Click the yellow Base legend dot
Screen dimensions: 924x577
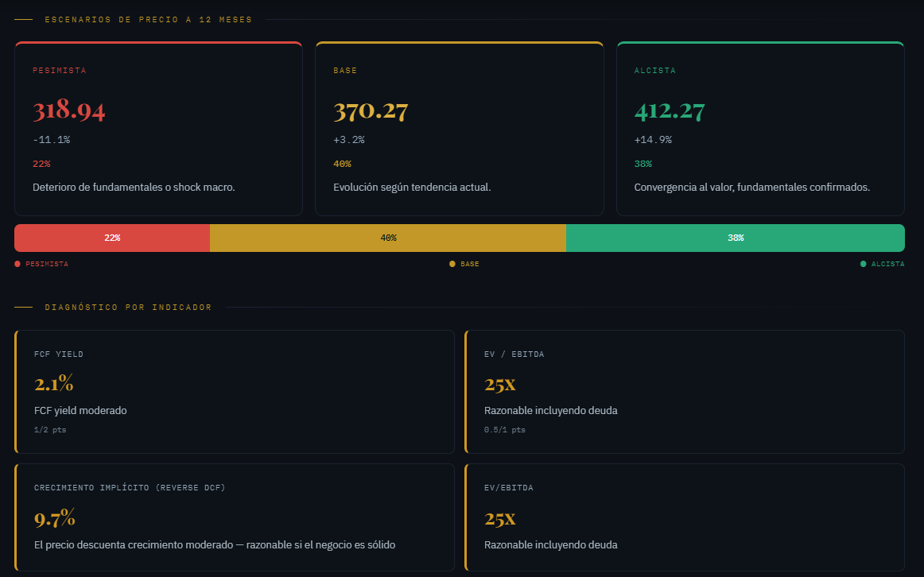(x=452, y=264)
